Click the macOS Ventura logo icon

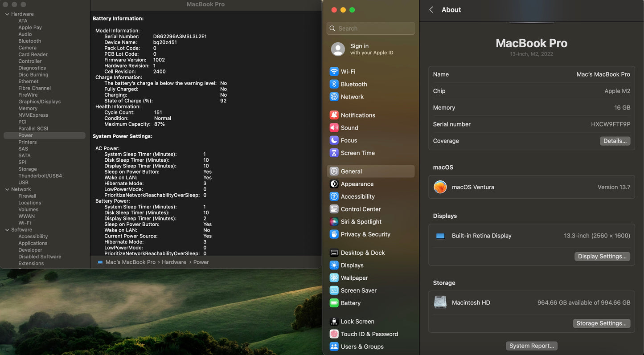point(440,187)
